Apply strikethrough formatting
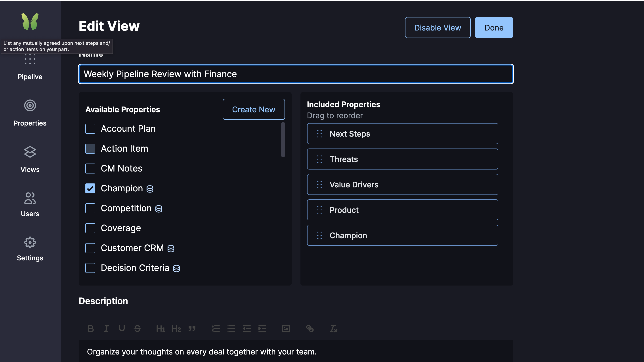The width and height of the screenshot is (644, 362). point(137,329)
